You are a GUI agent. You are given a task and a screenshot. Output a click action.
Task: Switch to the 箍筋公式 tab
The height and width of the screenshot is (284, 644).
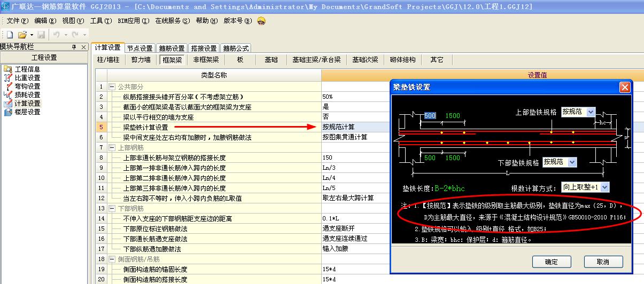(236, 49)
